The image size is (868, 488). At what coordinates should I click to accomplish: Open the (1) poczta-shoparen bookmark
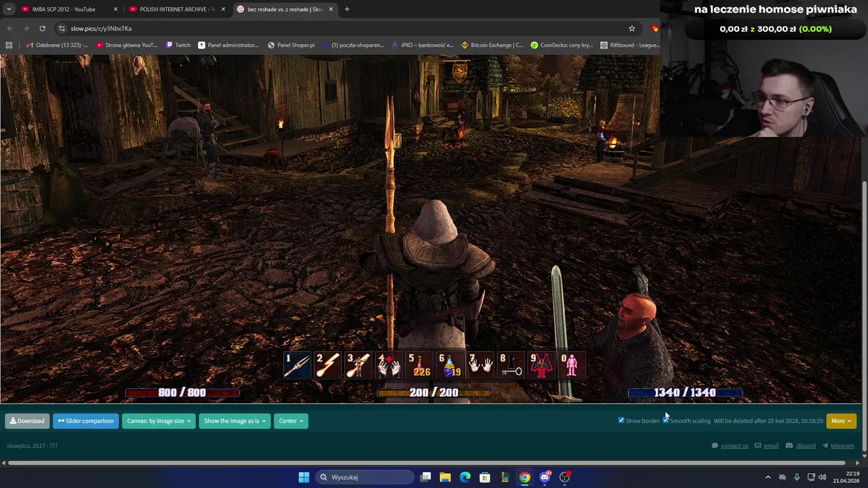(x=353, y=45)
